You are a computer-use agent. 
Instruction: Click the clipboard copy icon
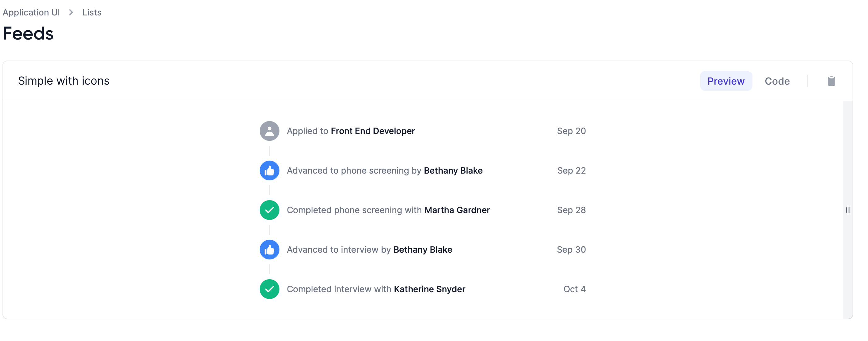pyautogui.click(x=831, y=81)
